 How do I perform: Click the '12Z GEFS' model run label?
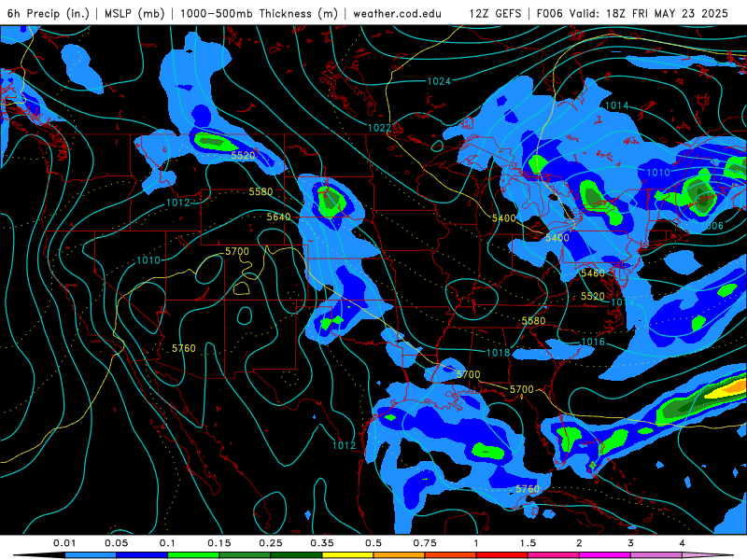point(495,13)
